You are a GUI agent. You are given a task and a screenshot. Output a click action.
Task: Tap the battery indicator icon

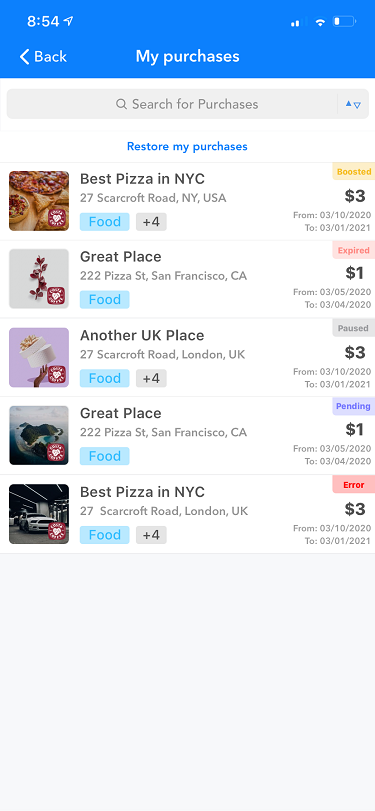[x=344, y=22]
